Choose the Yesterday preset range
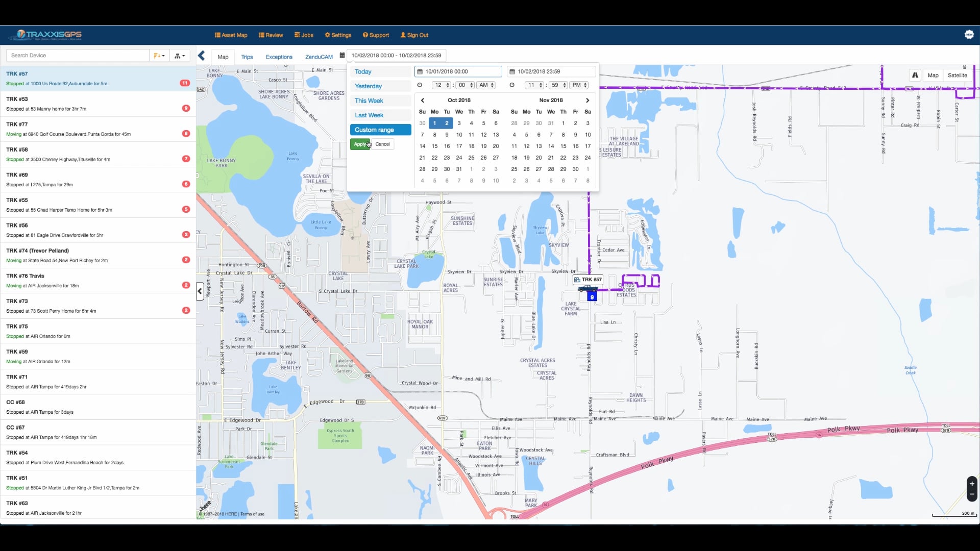Viewport: 980px width, 551px height. click(x=381, y=86)
